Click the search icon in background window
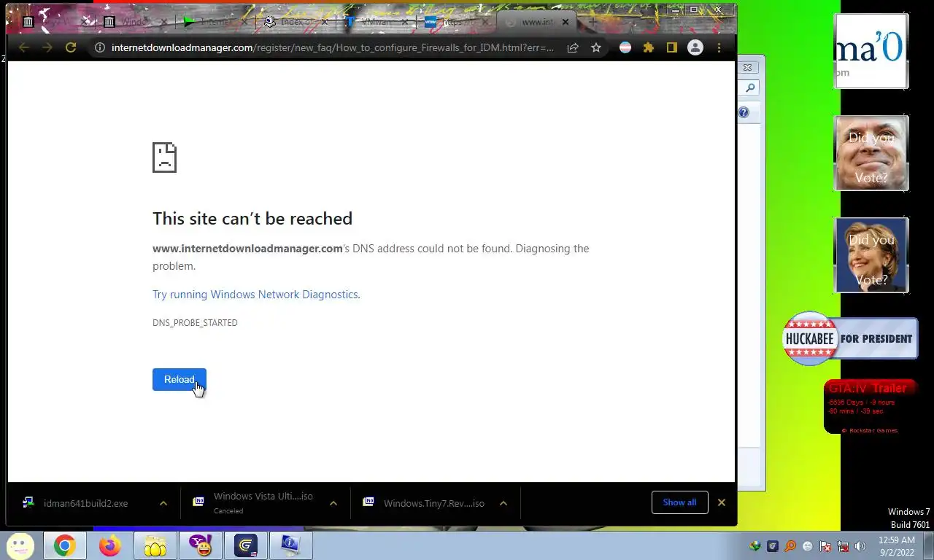 (749, 87)
